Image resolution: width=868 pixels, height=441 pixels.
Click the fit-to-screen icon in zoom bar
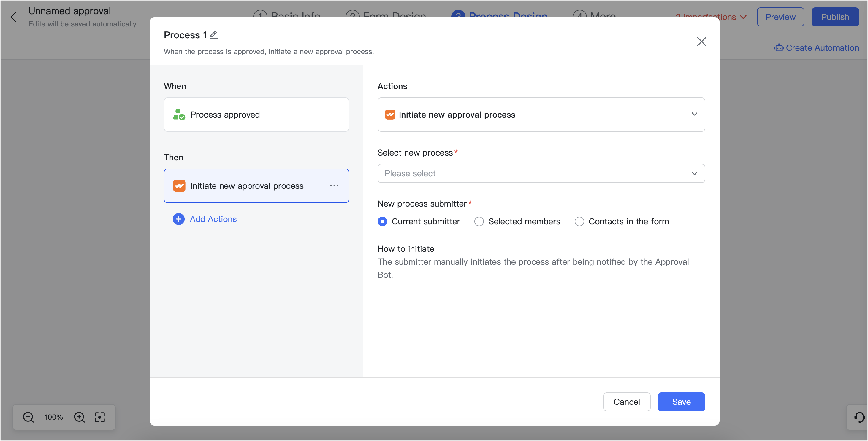click(x=100, y=417)
